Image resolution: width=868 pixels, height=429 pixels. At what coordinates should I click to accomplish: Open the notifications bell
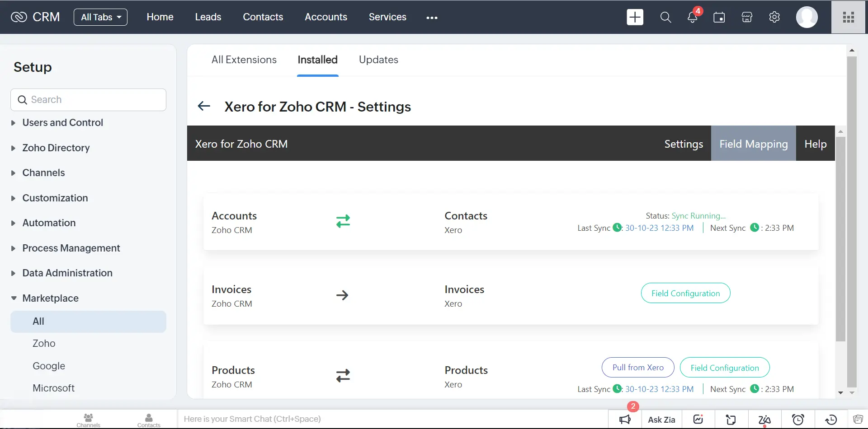pyautogui.click(x=692, y=17)
